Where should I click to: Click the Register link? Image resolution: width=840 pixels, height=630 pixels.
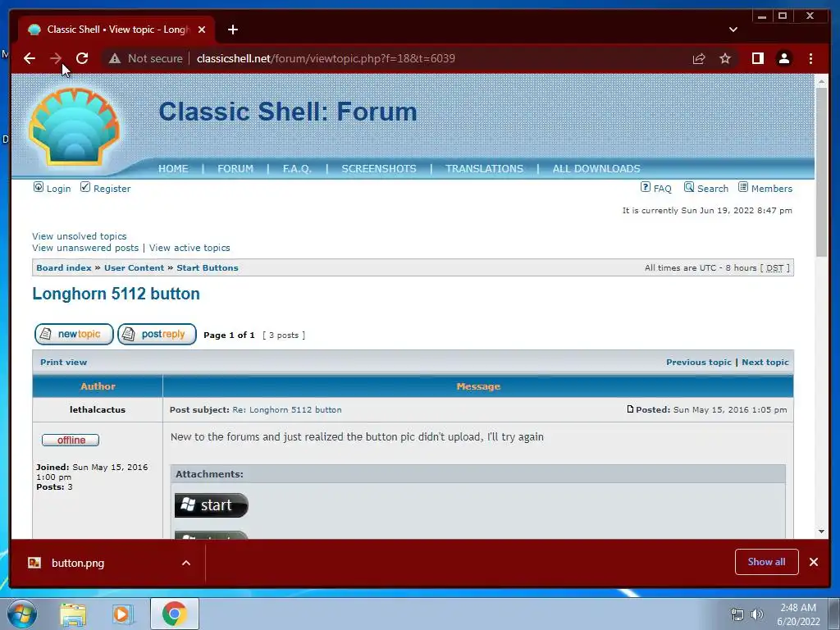coord(112,189)
